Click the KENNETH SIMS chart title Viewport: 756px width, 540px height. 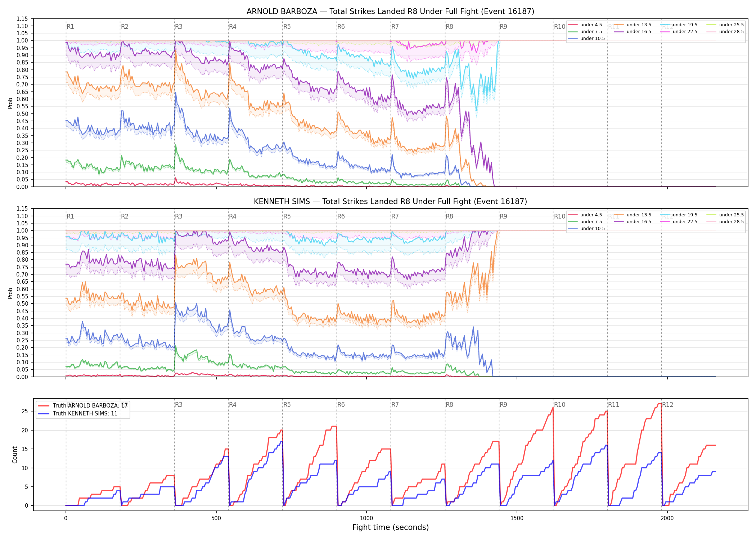point(390,202)
